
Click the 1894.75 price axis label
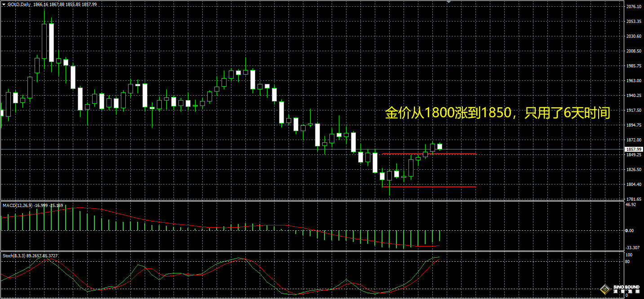coord(633,125)
